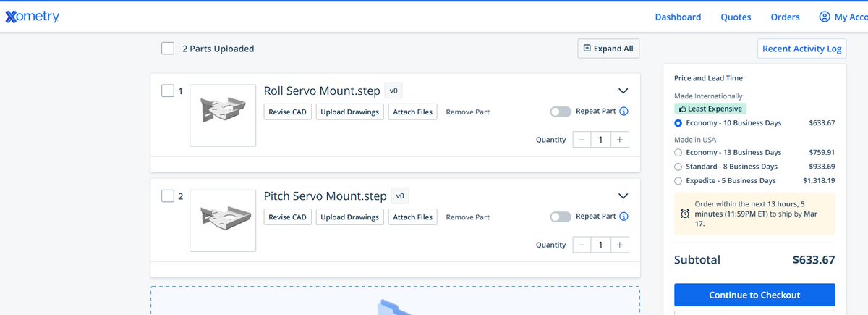Check the box for part 2

pyautogui.click(x=168, y=196)
